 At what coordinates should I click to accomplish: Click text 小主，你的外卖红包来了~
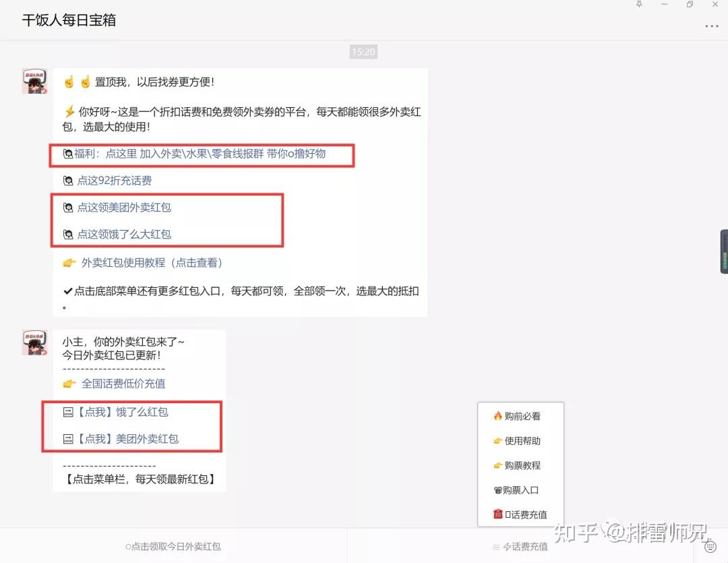click(x=123, y=342)
